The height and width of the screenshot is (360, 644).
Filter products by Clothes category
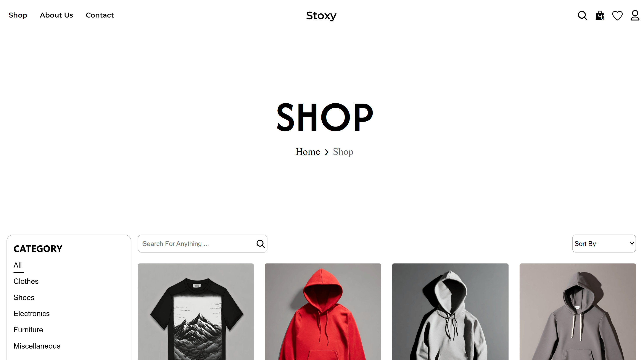(x=26, y=281)
